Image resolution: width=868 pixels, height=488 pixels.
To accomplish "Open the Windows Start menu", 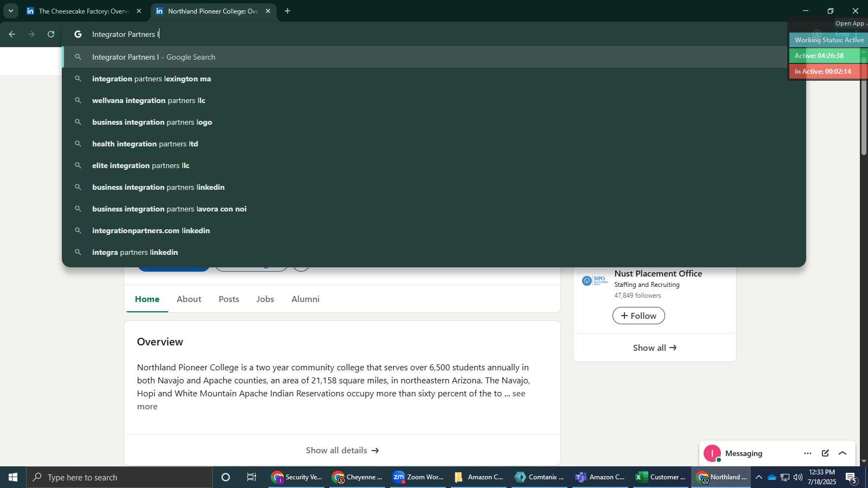I will coord(13,477).
